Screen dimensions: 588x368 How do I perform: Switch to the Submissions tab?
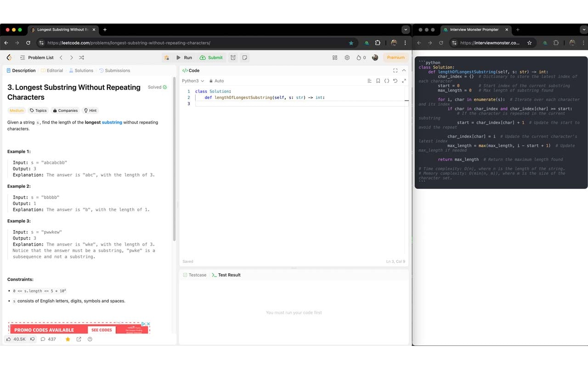pyautogui.click(x=115, y=70)
